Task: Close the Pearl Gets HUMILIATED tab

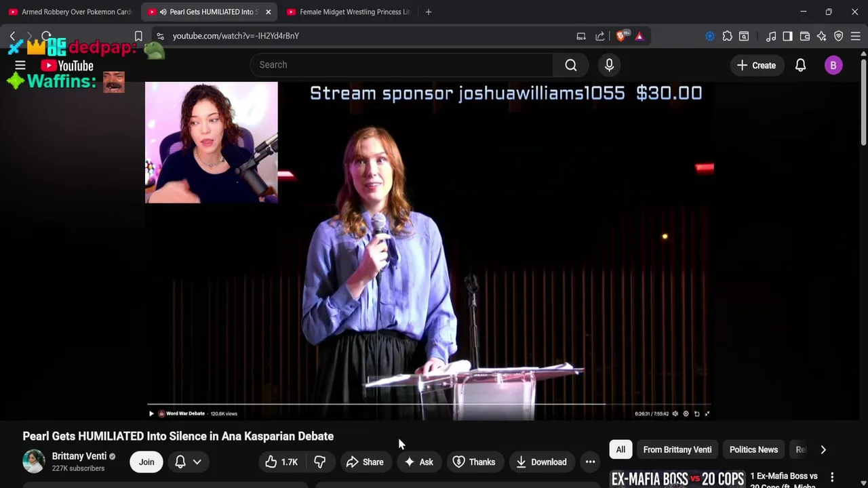Action: click(x=268, y=12)
